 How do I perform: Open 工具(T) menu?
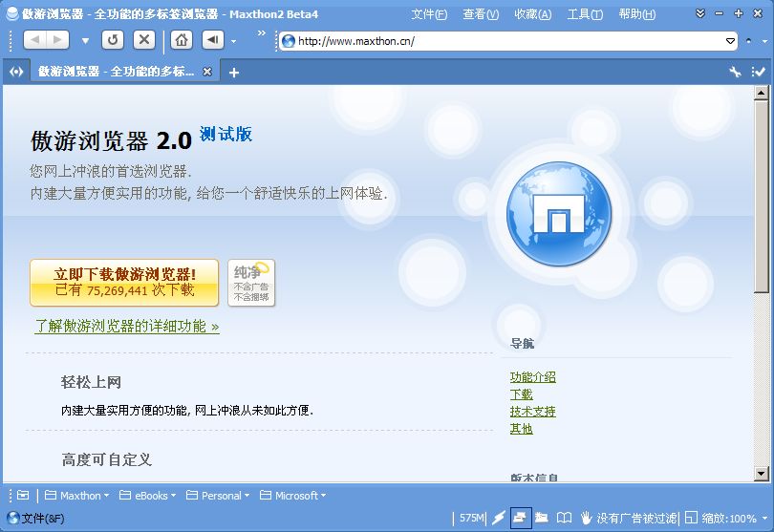click(585, 14)
